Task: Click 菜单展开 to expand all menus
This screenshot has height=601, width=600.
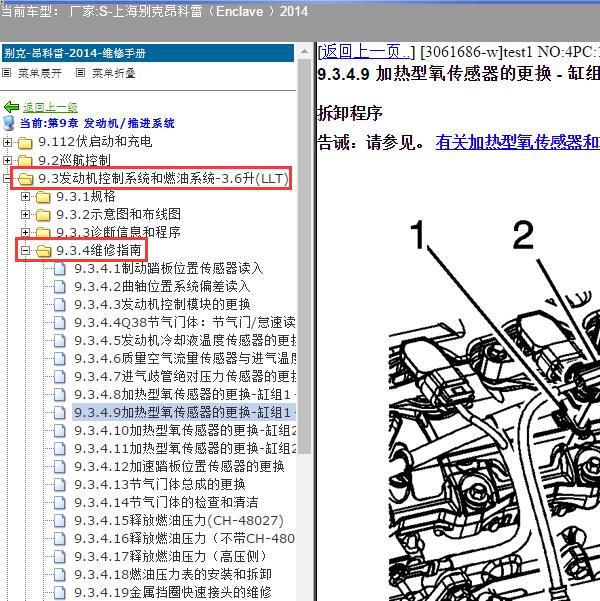Action: [40, 73]
